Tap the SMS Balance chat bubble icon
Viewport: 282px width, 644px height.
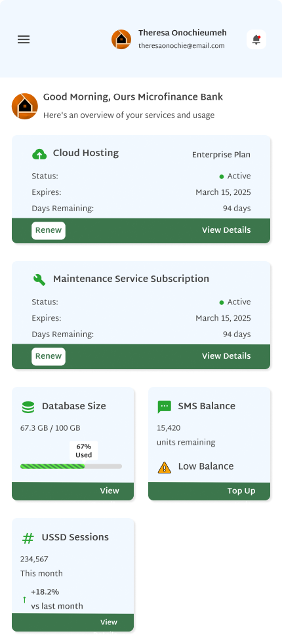[x=164, y=407]
